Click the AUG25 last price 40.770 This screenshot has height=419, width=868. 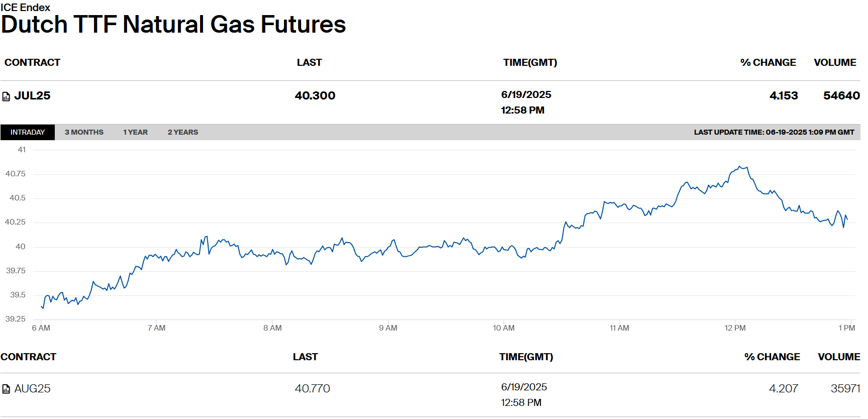312,388
